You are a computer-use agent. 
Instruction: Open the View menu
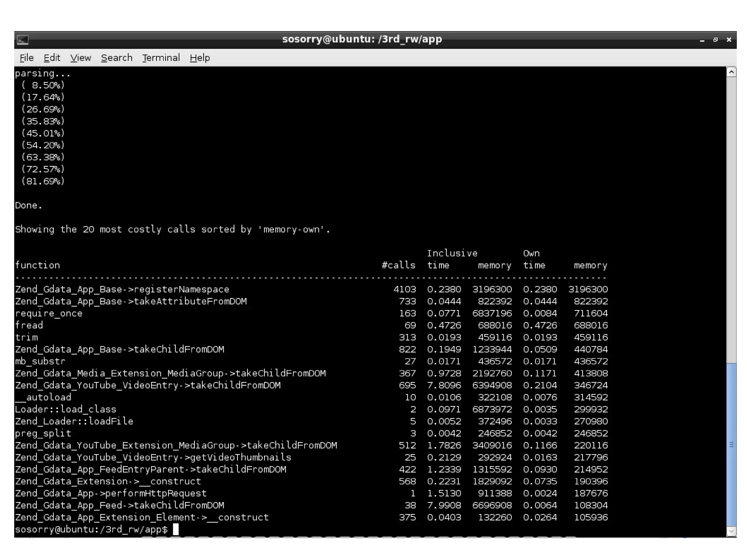coord(81,58)
